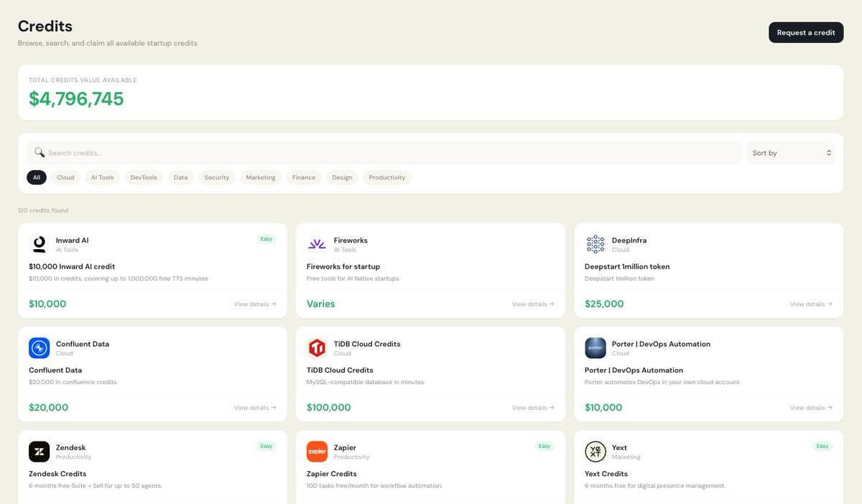View details of DeepInfra credit
Image resolution: width=862 pixels, height=504 pixels.
coord(811,304)
